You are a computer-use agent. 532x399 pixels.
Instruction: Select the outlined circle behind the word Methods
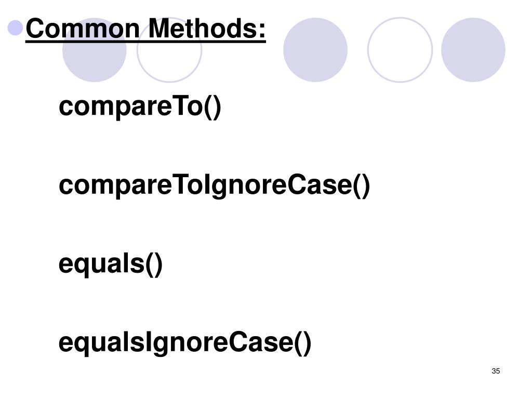(x=169, y=50)
